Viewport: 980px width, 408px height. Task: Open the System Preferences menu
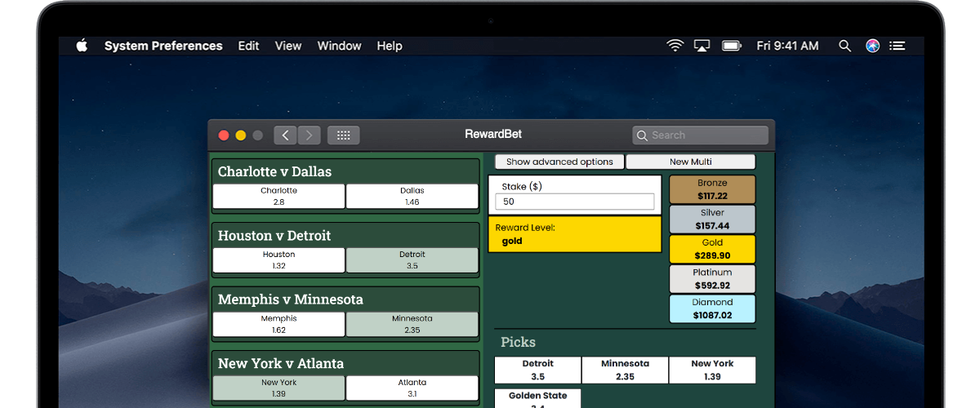(x=163, y=46)
